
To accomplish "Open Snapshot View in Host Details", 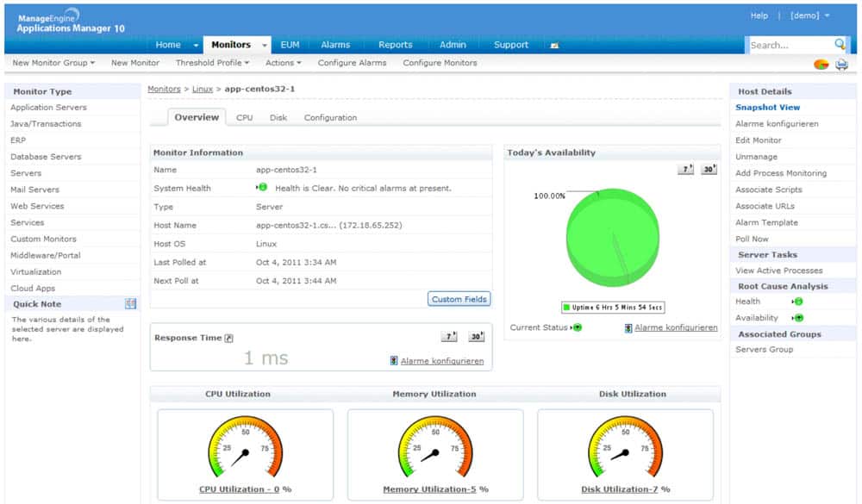I will tap(767, 107).
